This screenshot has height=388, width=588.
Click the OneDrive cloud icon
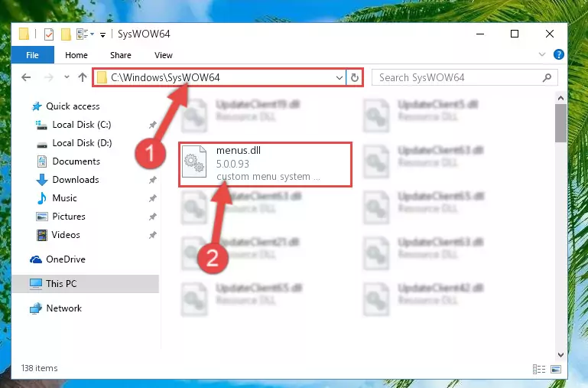click(x=36, y=259)
